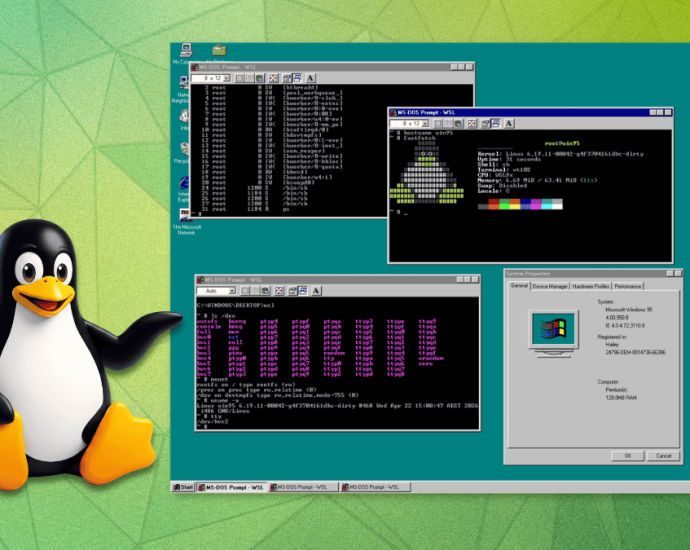Toggle Background icon in the fastfetch MS-DOS window
690x550 pixels.
tap(495, 124)
